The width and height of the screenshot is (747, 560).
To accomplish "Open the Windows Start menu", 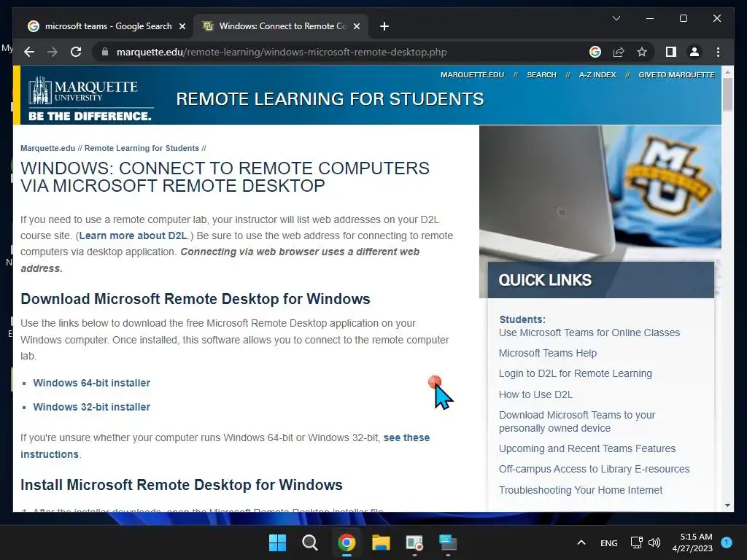I will (x=277, y=542).
